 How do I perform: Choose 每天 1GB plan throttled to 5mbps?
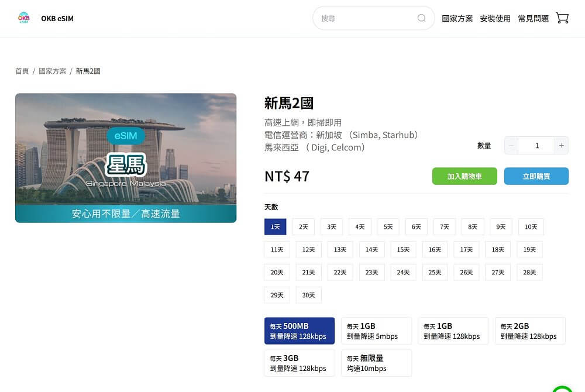[x=376, y=331]
